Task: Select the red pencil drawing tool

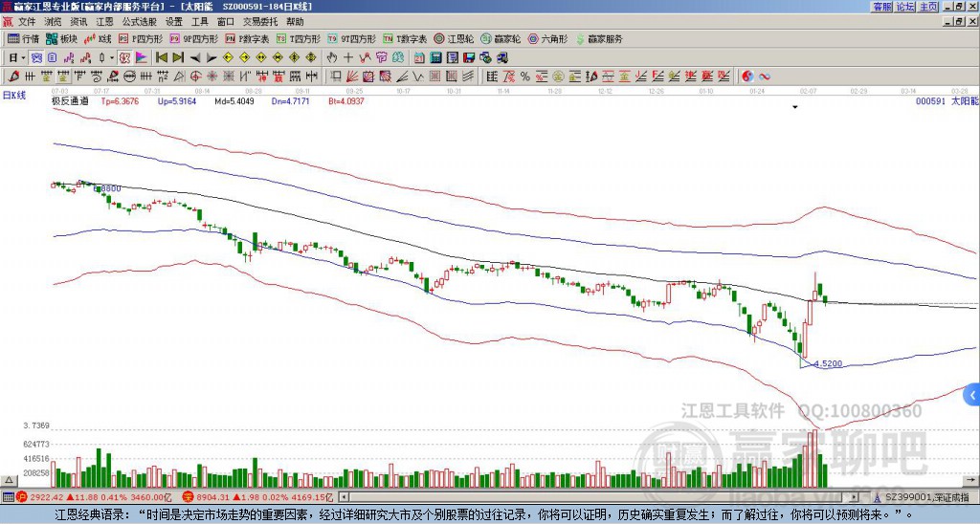Action: pos(13,76)
